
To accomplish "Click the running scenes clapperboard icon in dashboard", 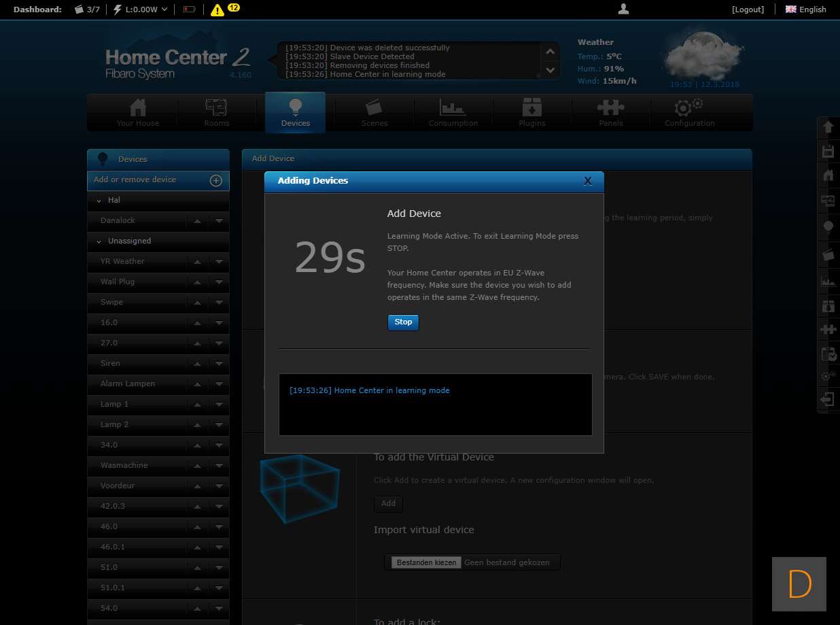I will (80, 10).
